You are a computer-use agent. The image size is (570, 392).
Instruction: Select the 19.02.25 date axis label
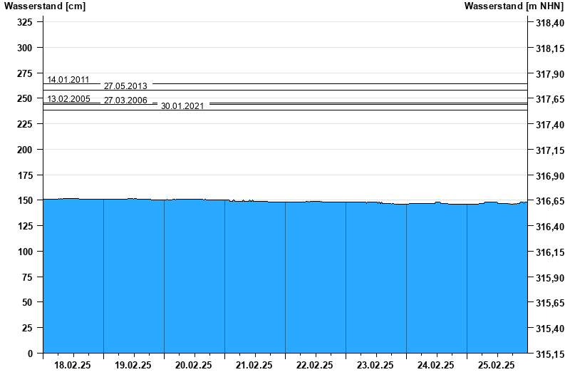pyautogui.click(x=133, y=365)
